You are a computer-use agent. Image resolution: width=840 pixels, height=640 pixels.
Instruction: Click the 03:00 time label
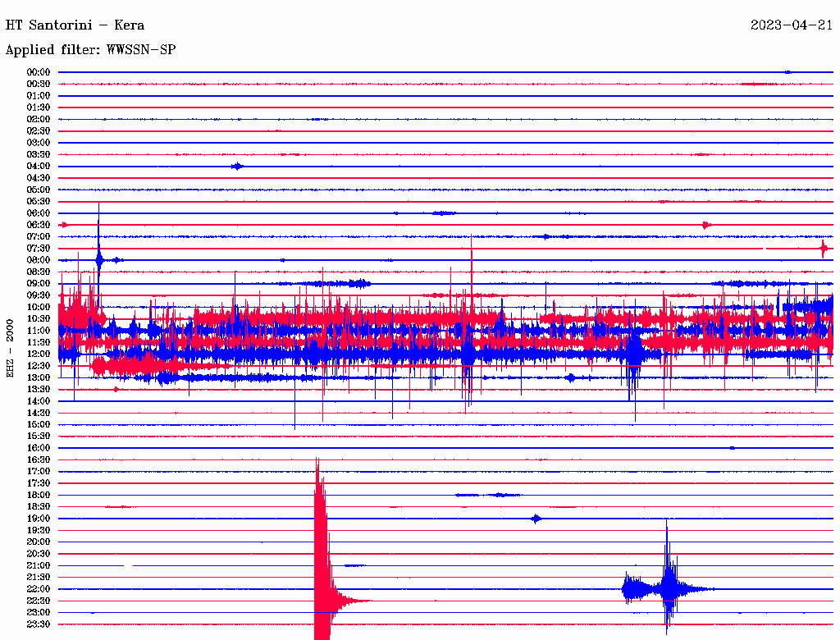39,143
